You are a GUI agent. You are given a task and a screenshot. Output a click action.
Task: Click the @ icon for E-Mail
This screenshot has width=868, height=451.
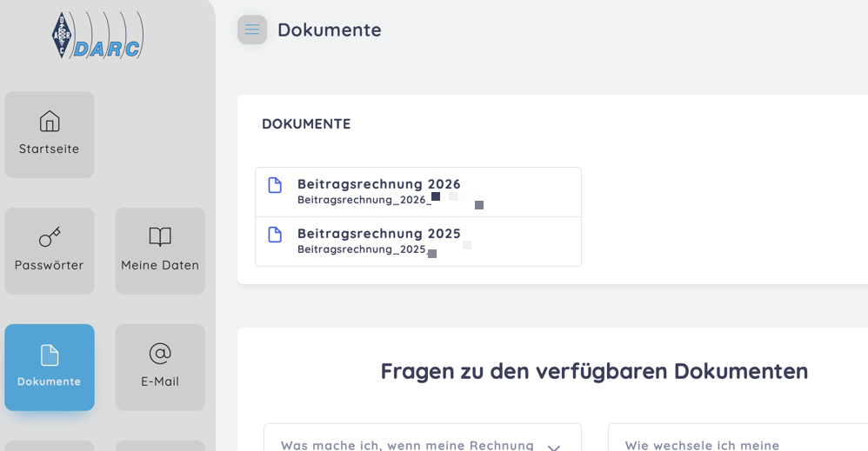click(x=160, y=353)
